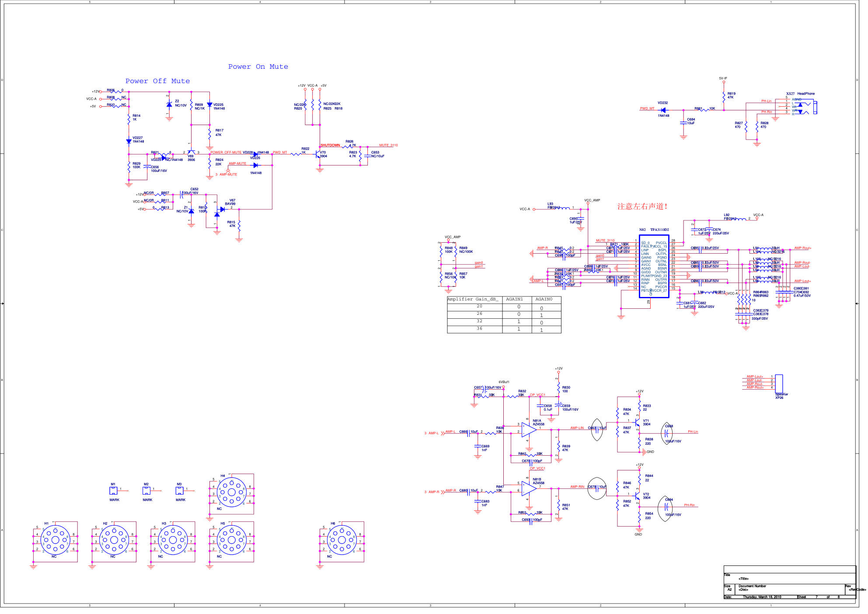Select capacitor C652 100uF/16V
This screenshot has width=868, height=614.
[181, 194]
